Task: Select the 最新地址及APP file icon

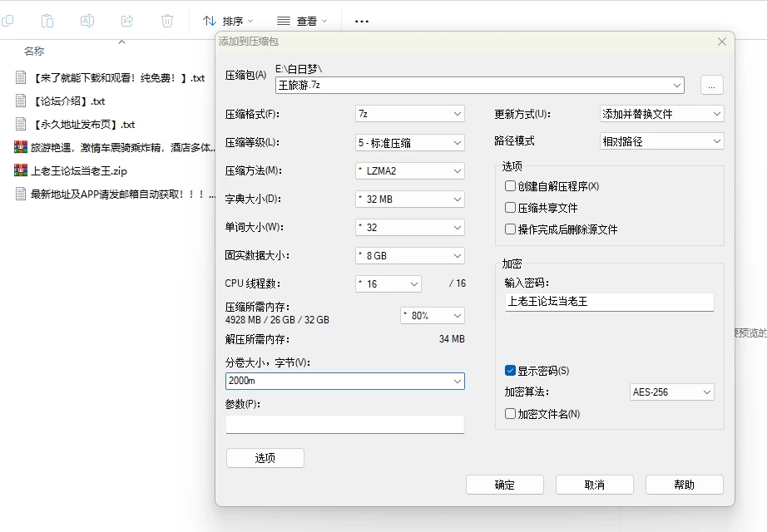Action: (x=21, y=195)
